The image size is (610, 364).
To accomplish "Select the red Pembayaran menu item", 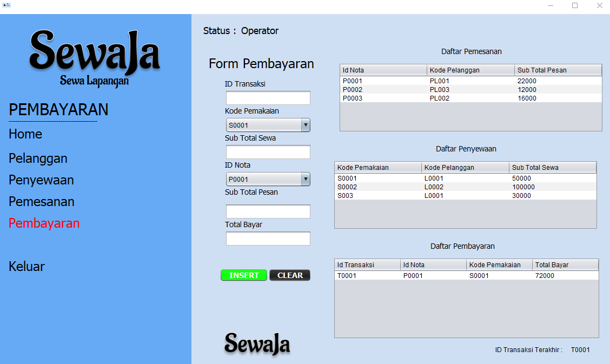I will (44, 223).
